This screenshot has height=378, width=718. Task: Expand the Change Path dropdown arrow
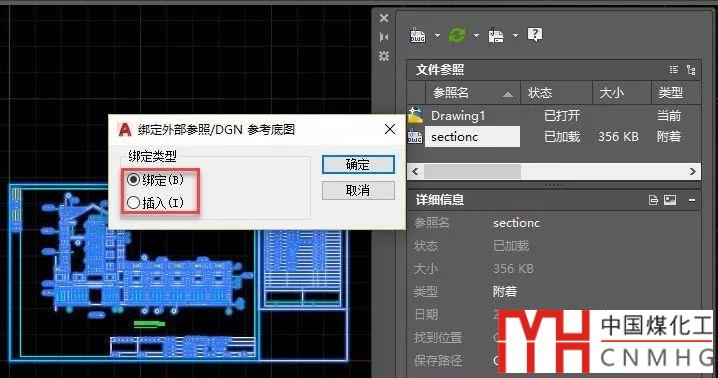pyautogui.click(x=515, y=35)
